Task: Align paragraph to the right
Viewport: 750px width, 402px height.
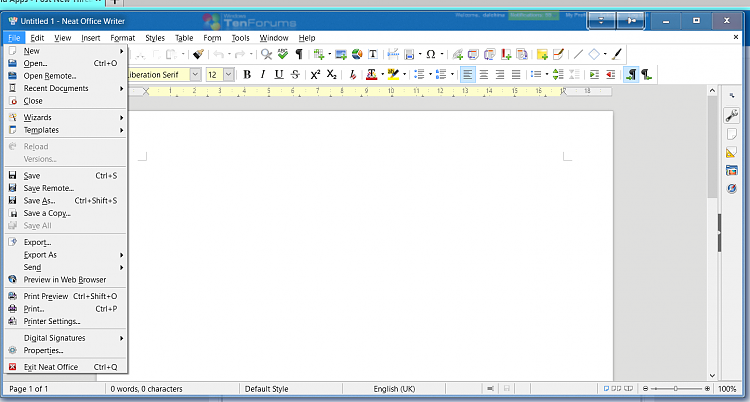Action: coord(500,75)
